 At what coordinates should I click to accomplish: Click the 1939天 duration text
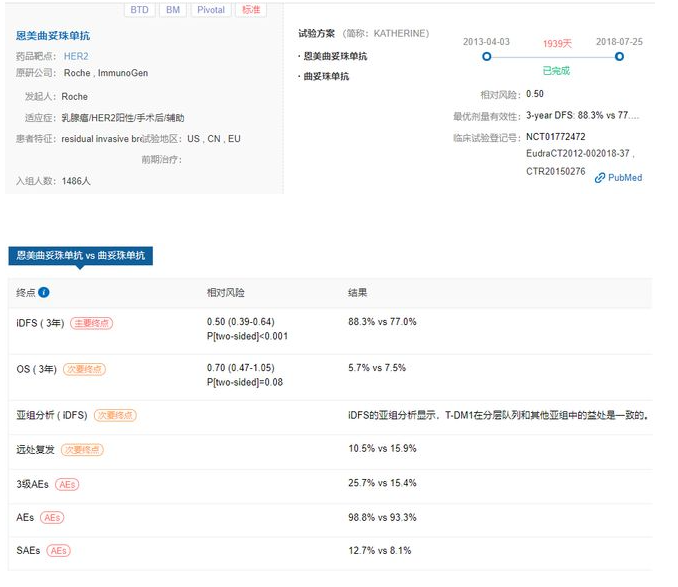(557, 44)
